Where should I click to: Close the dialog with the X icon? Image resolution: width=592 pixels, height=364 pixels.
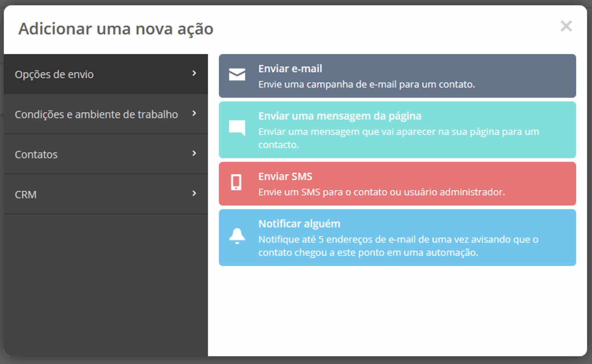click(x=566, y=26)
